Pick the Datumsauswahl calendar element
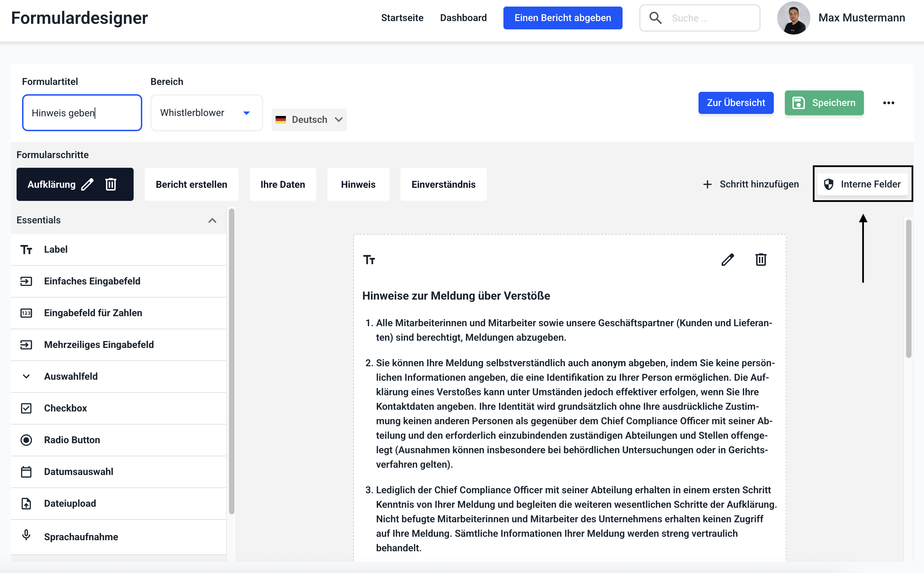The width and height of the screenshot is (924, 573). pyautogui.click(x=78, y=472)
